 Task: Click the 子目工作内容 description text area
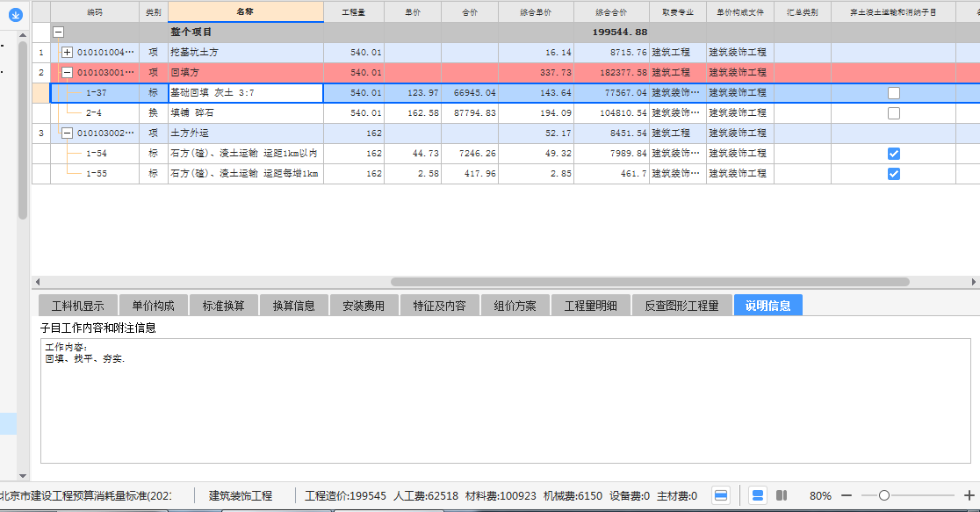[505, 400]
